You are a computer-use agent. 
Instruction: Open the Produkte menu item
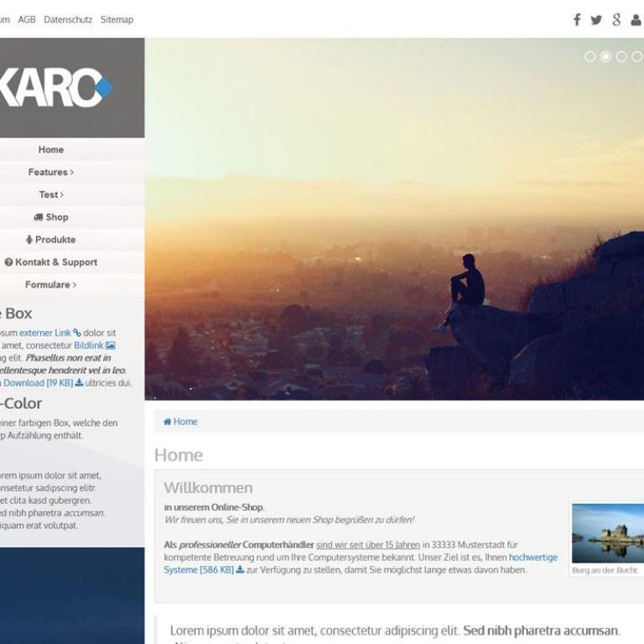coord(51,240)
